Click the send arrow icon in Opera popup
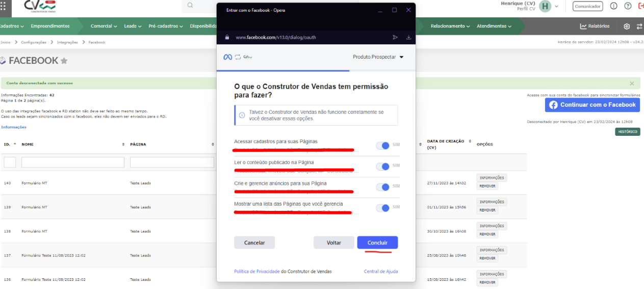 click(395, 37)
